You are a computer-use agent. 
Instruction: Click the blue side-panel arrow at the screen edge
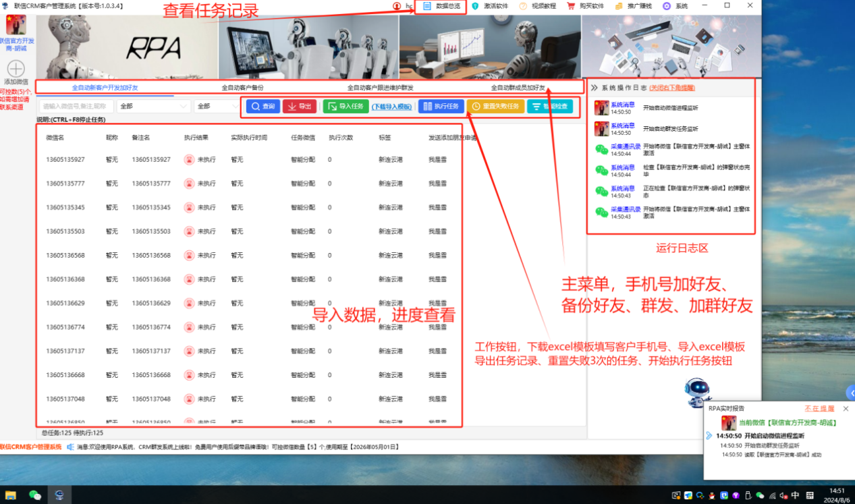[850, 392]
